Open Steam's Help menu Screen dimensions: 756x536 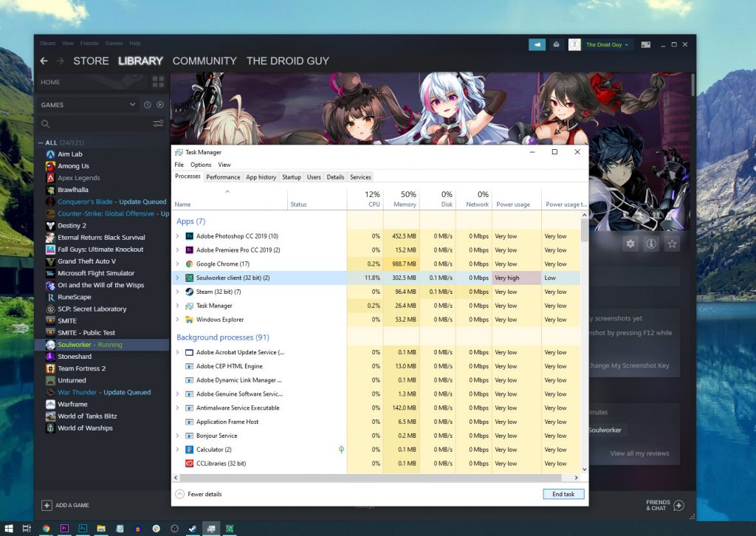(135, 44)
